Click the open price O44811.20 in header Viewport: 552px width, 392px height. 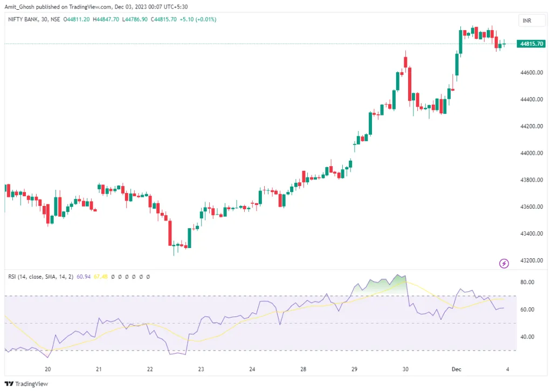[77, 19]
